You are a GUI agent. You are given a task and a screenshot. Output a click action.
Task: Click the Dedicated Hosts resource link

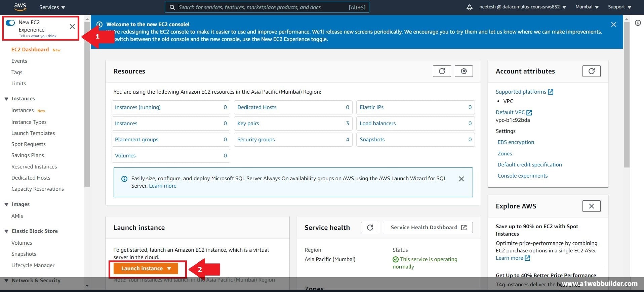click(x=257, y=107)
